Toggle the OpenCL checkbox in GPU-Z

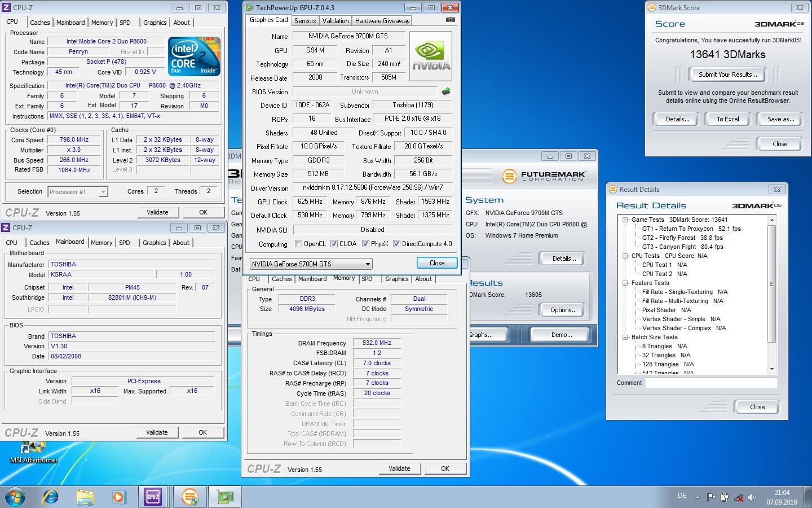click(x=299, y=244)
